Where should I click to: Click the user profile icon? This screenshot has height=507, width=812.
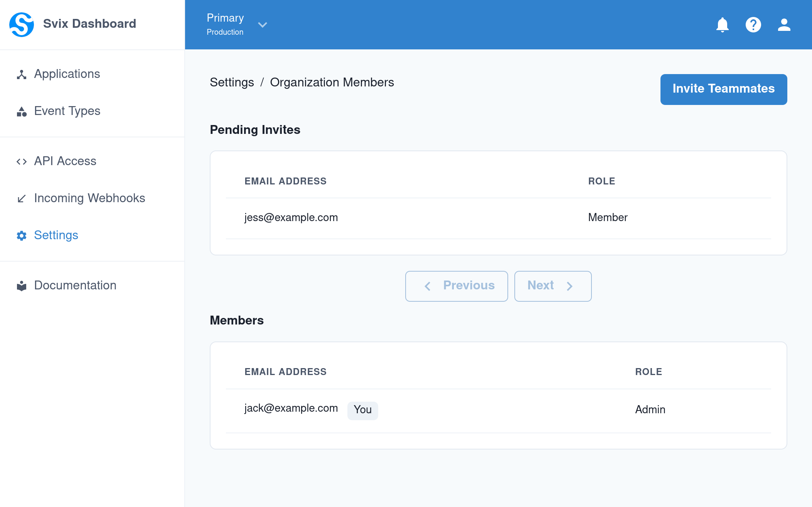783,25
